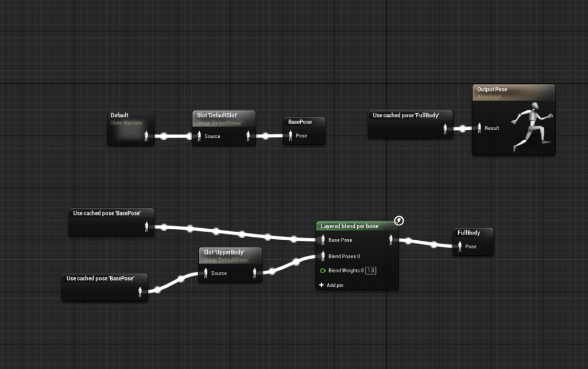588x369 pixels.
Task: Click Result pin on Output Pose node
Action: pyautogui.click(x=479, y=129)
